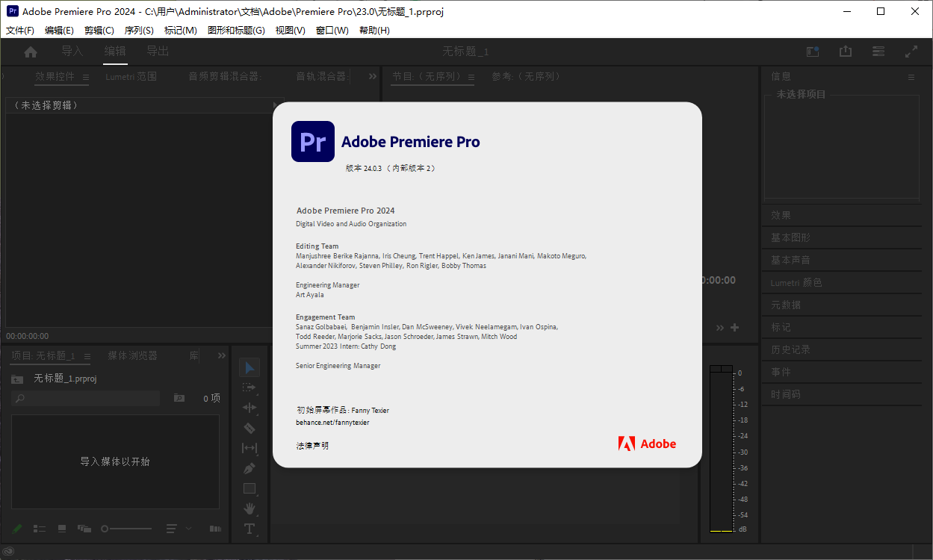This screenshot has width=933, height=560.
Task: Switch to the 媒体浏览器 tab
Action: pos(132,356)
